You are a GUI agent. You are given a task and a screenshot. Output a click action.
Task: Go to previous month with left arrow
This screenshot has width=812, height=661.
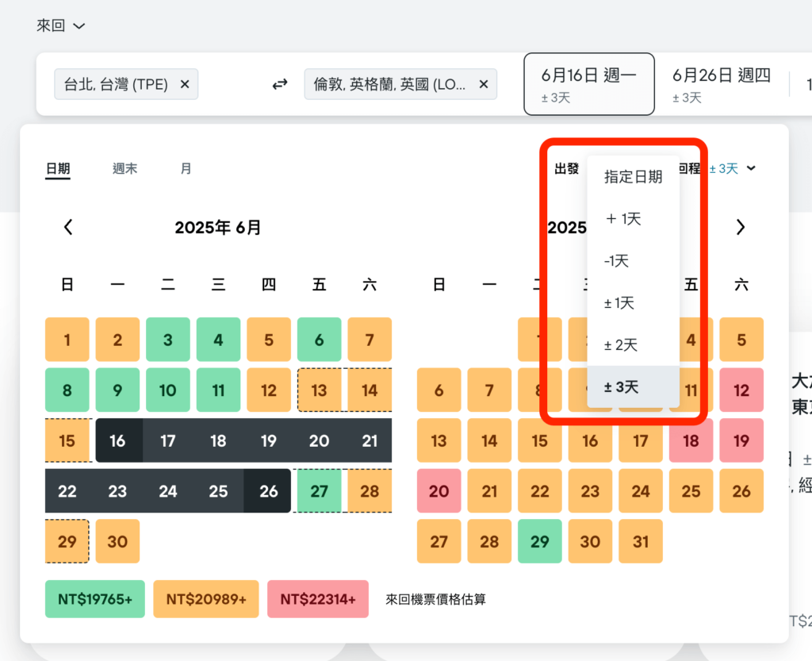click(67, 227)
